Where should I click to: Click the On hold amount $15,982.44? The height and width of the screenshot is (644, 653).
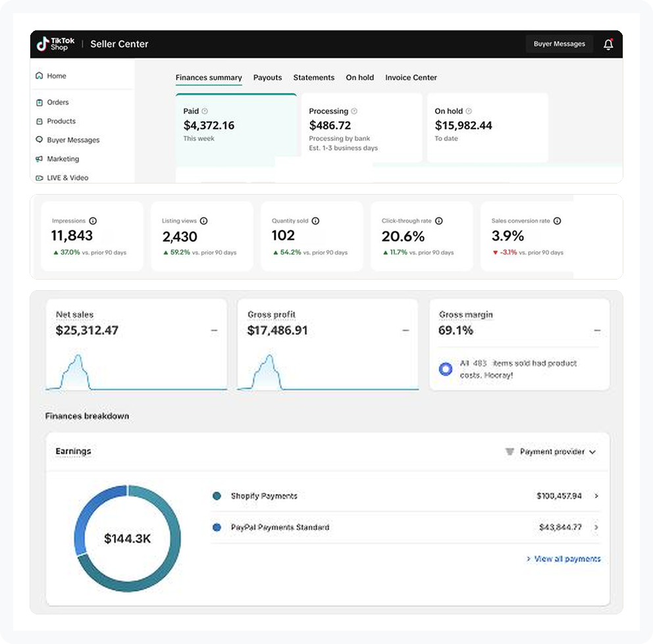click(463, 125)
